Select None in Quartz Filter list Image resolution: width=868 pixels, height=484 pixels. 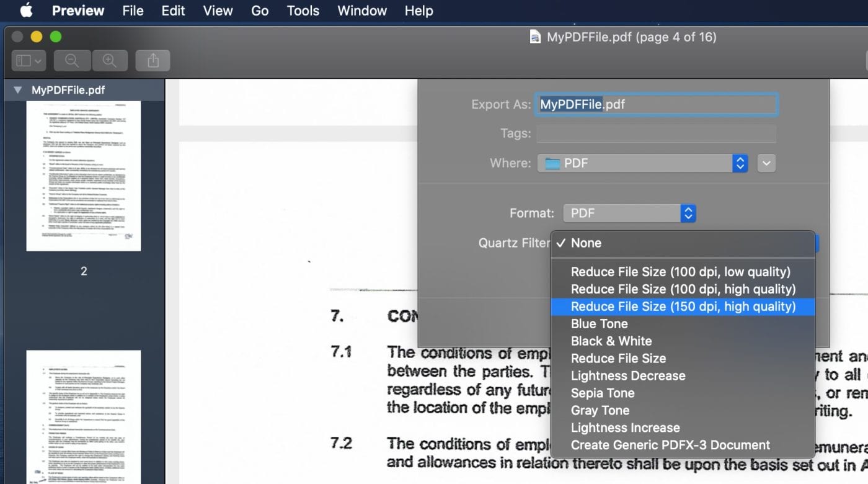[586, 243]
